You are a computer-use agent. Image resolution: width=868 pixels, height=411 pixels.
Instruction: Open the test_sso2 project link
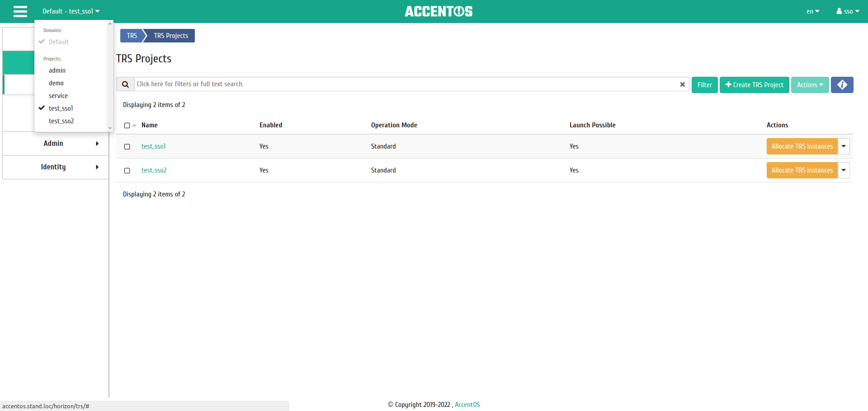click(154, 170)
